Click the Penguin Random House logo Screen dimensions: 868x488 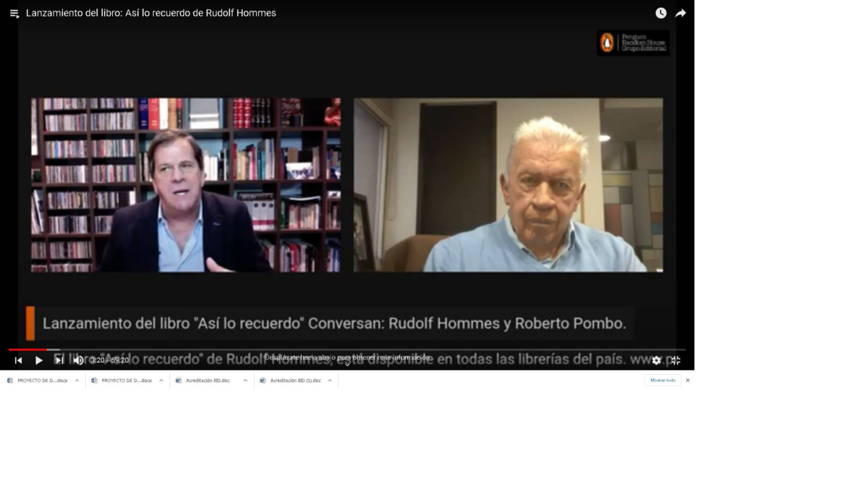[633, 43]
